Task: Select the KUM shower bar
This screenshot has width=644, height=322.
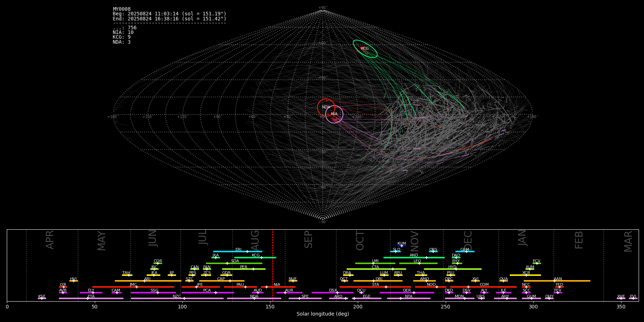Action: (402, 246)
